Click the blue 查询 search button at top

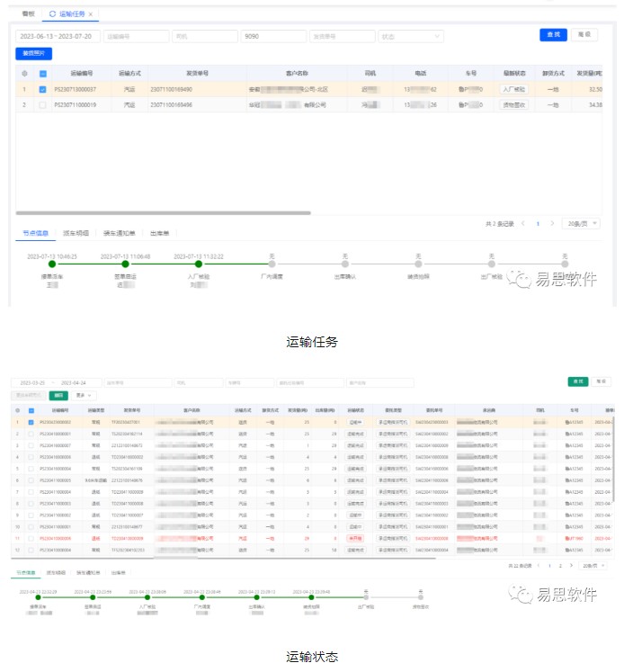(x=553, y=35)
